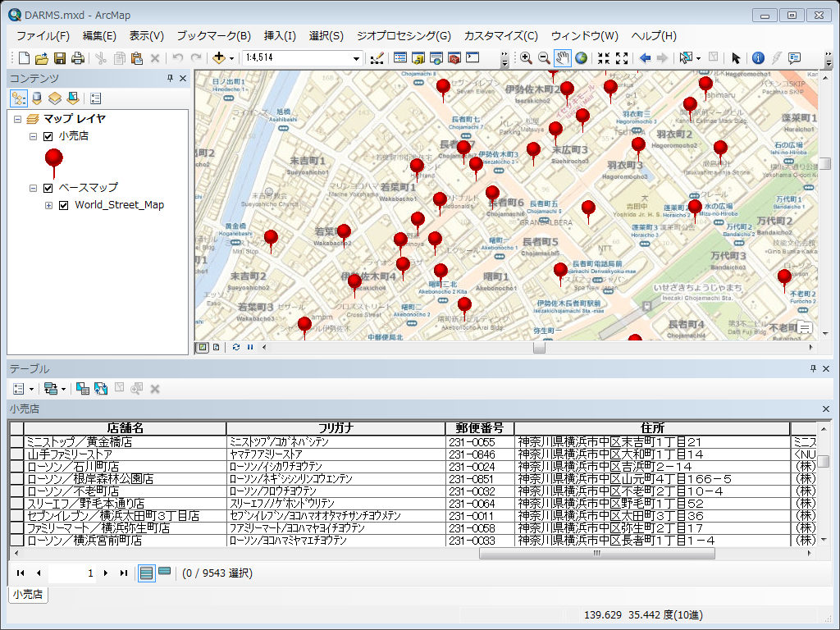Open table of contents Options button

coord(96,98)
